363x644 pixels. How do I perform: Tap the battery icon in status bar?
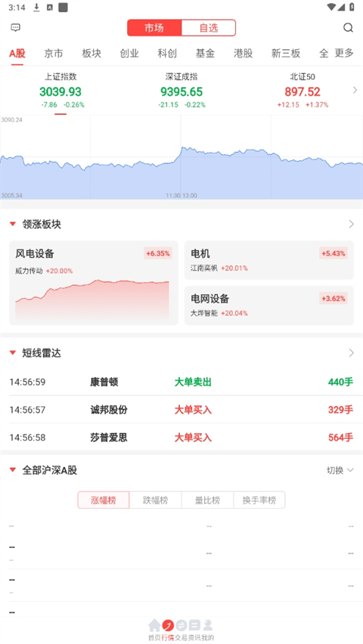click(x=352, y=7)
